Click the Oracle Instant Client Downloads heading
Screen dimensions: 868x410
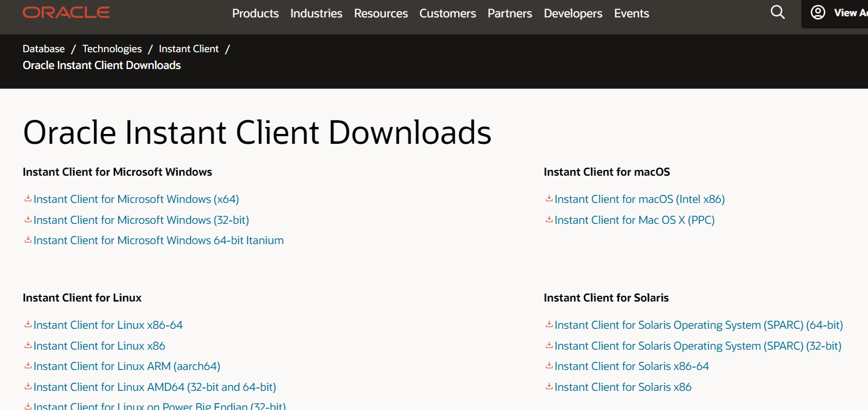pyautogui.click(x=257, y=132)
